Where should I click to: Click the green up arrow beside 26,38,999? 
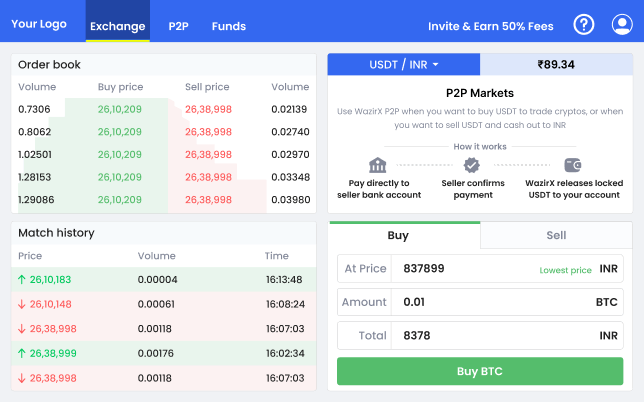click(x=22, y=354)
